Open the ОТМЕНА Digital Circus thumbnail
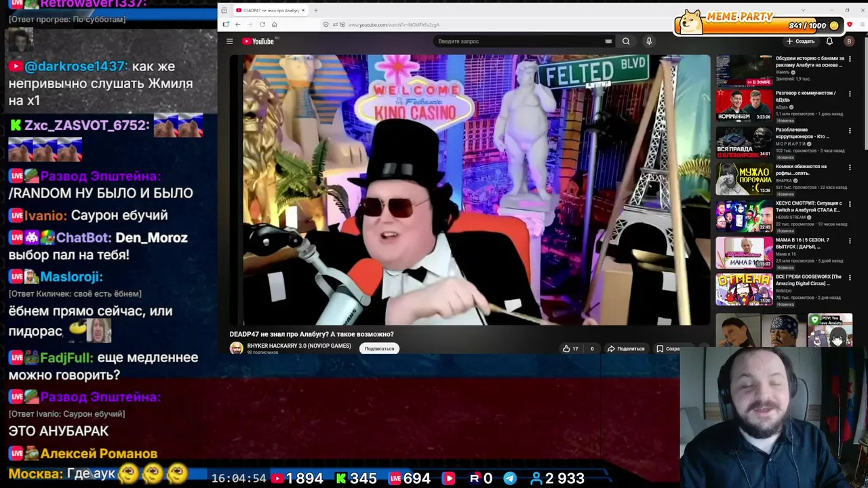 tap(744, 288)
